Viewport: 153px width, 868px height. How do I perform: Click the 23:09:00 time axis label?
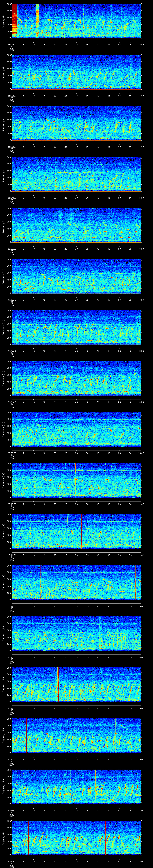(x=12, y=453)
